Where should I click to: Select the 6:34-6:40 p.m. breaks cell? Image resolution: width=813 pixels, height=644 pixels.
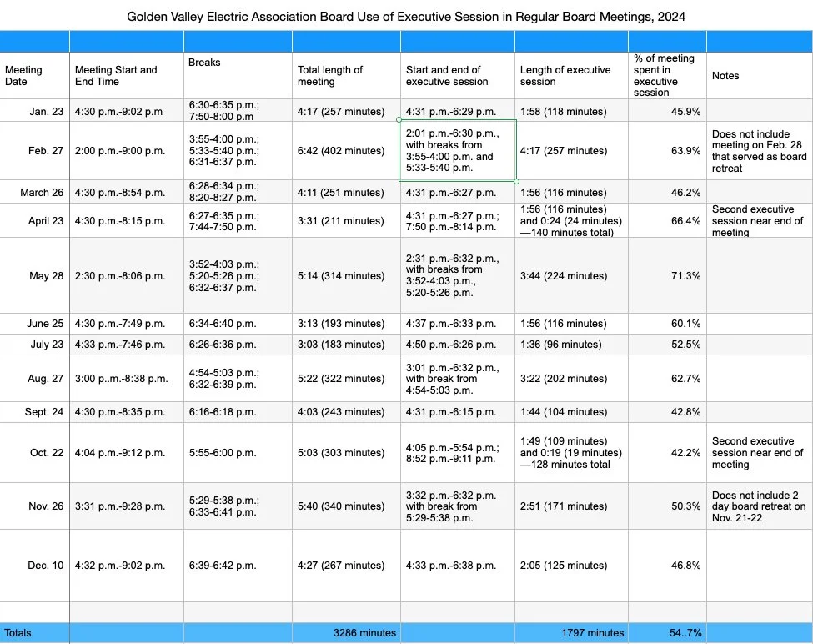coord(238,324)
